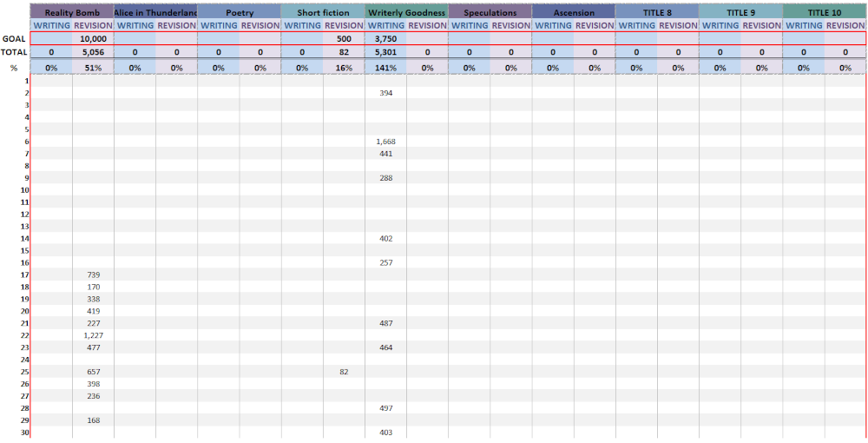Select the Reality Bomb title header cell
Image resolution: width=868 pixels, height=443 pixels.
(x=72, y=13)
